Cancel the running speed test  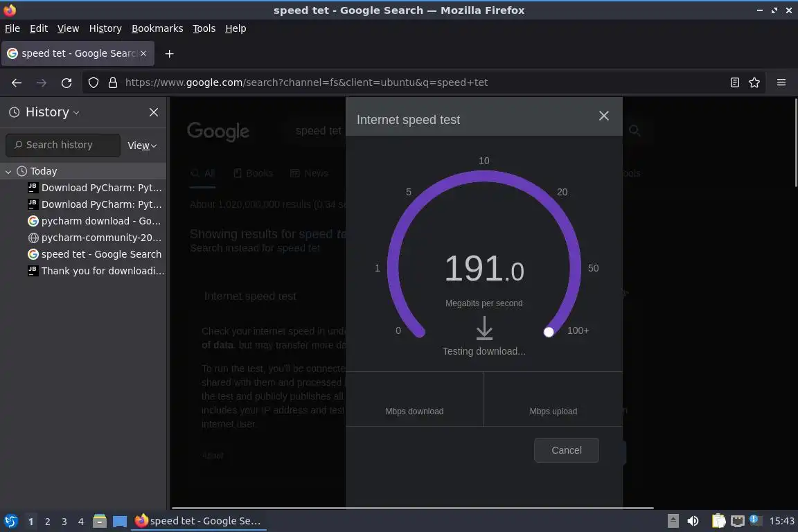(x=566, y=450)
